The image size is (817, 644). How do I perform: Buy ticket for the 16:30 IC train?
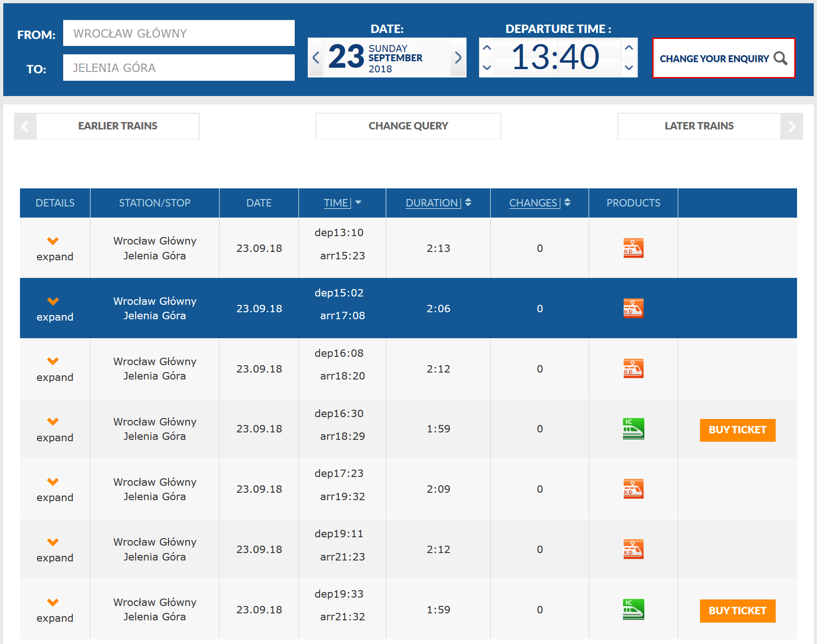tap(737, 430)
